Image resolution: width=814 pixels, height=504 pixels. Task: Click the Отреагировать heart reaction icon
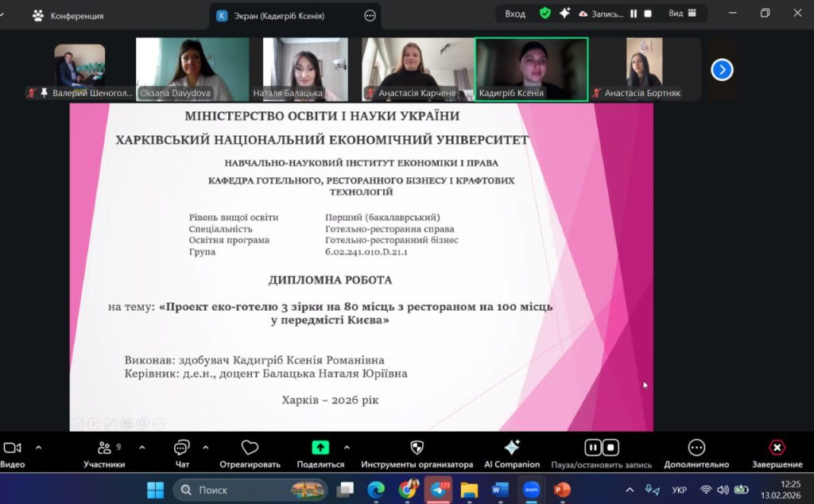pos(250,448)
